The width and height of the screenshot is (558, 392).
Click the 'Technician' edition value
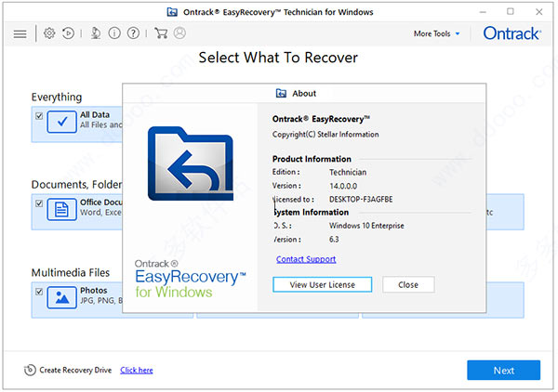click(x=348, y=172)
